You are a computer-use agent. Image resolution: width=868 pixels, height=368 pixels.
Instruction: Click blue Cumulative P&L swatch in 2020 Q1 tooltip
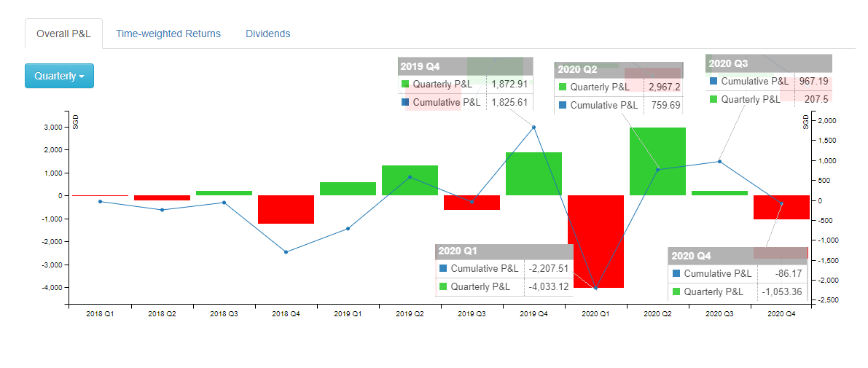click(443, 269)
